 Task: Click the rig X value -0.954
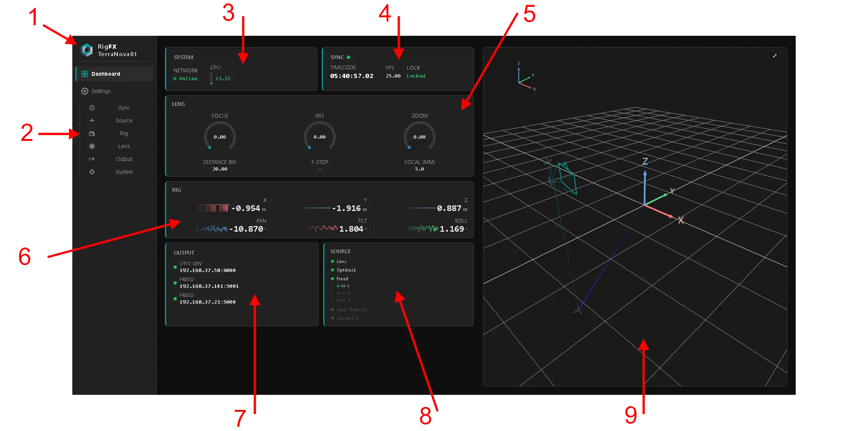pyautogui.click(x=246, y=208)
